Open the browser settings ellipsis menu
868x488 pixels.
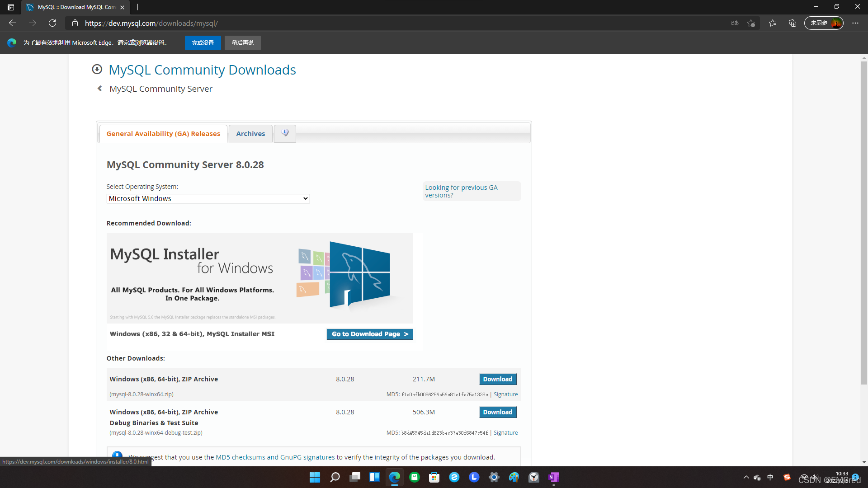pyautogui.click(x=855, y=23)
